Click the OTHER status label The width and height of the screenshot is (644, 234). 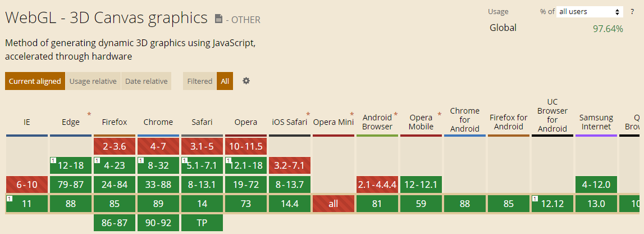[x=246, y=19]
